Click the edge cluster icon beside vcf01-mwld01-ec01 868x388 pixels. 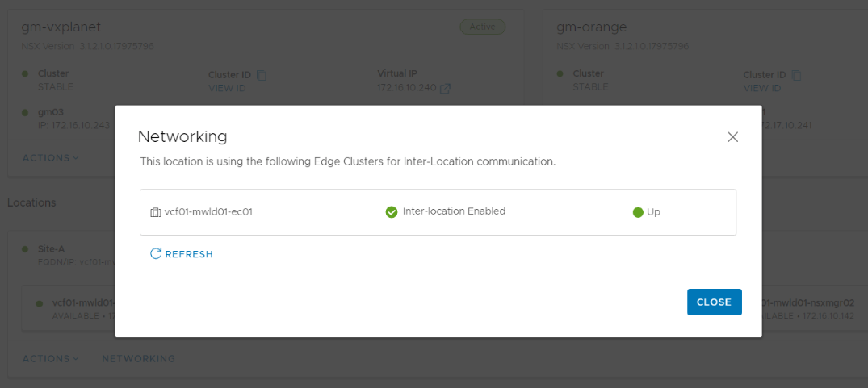[155, 212]
